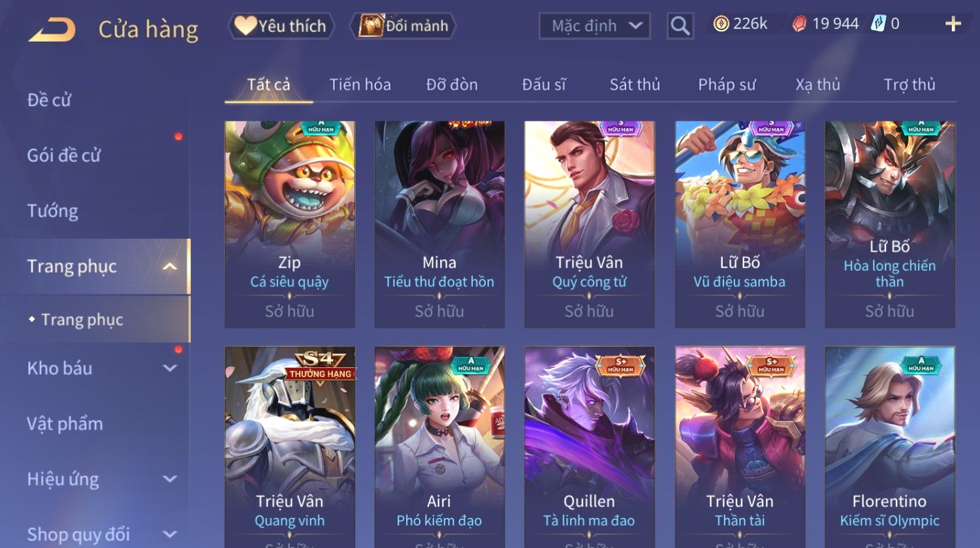Open Yêu thích favorites heart button
Viewport: 980px width, 548px height.
coord(281,26)
